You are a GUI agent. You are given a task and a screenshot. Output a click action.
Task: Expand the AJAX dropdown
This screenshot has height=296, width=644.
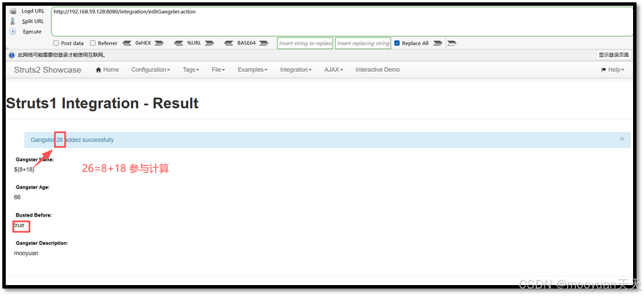[x=333, y=70]
